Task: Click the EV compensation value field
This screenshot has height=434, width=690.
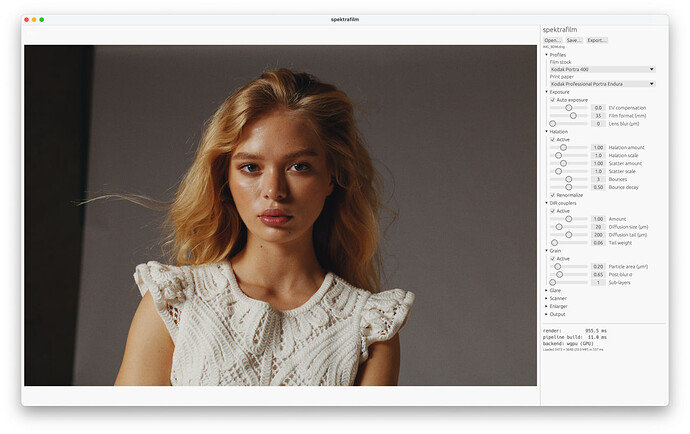Action: click(x=598, y=108)
